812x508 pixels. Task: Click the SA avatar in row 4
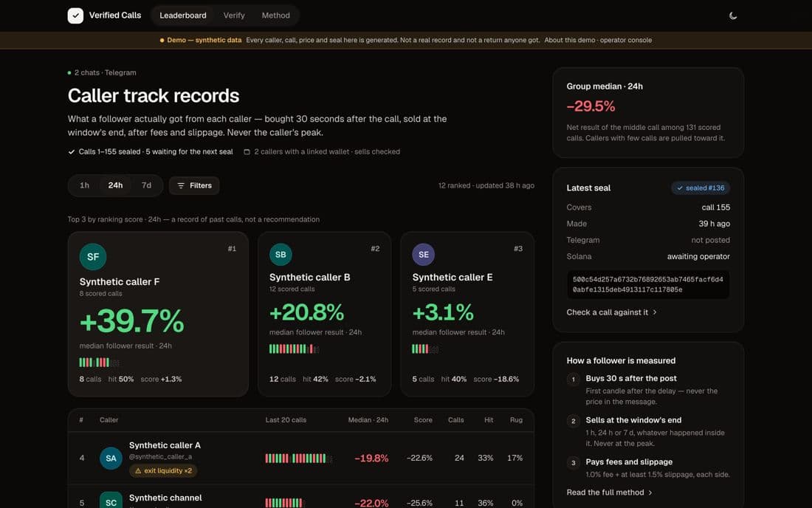[x=111, y=459]
